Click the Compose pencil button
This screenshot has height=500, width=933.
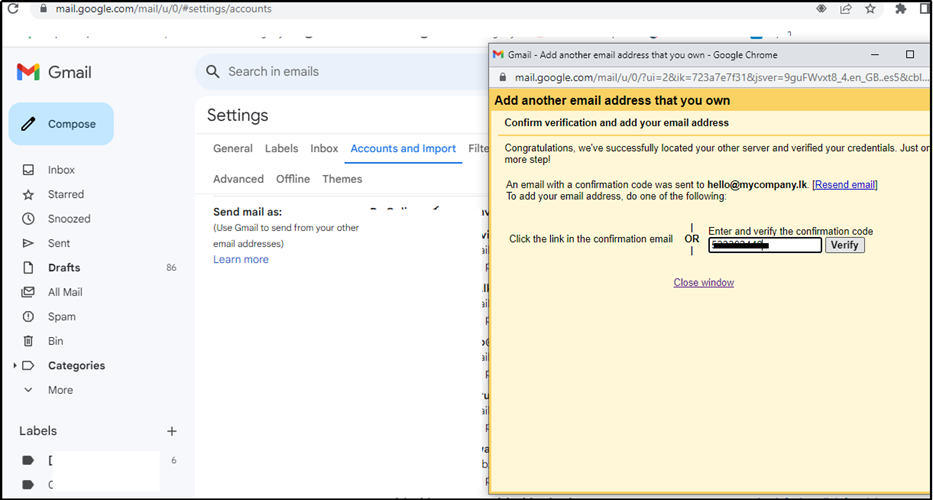[x=61, y=124]
